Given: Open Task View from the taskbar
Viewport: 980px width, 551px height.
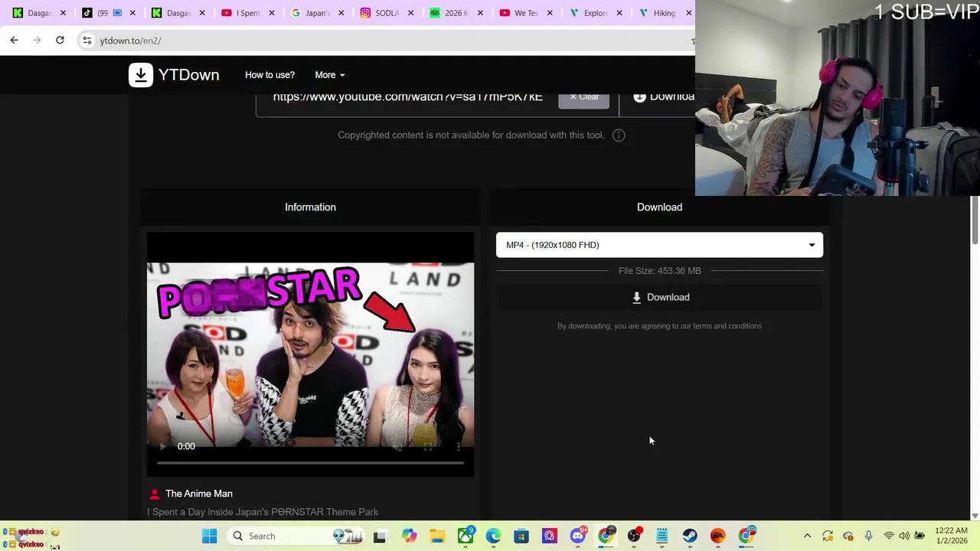Looking at the screenshot, I should (x=380, y=536).
